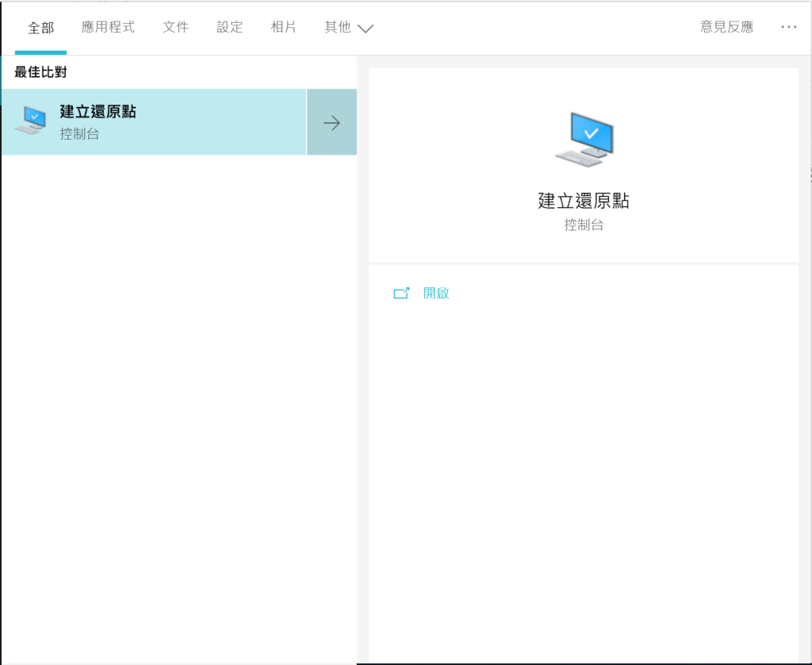Click the 控制台 subtitle under the large icon

coord(584,225)
